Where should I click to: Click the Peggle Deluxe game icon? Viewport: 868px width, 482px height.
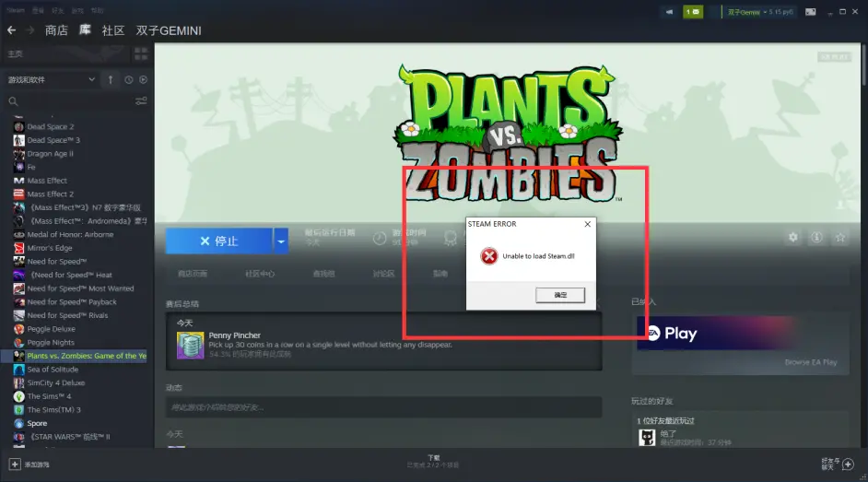18,329
